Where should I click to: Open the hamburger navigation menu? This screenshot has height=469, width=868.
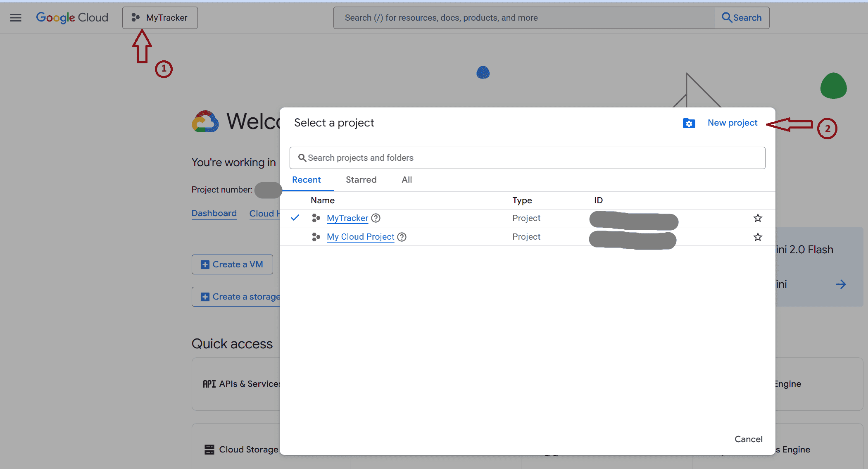pyautogui.click(x=16, y=18)
